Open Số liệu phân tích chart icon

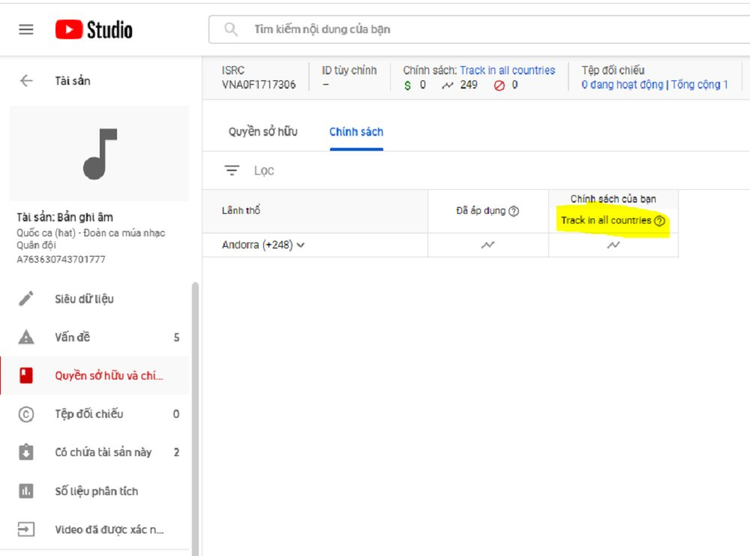pos(27,491)
